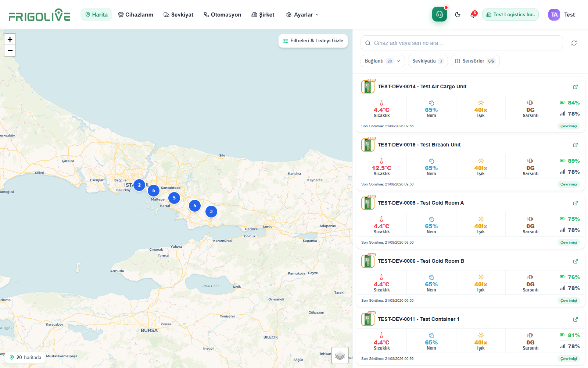
Task: Toggle dark mode moon icon
Action: coord(458,15)
